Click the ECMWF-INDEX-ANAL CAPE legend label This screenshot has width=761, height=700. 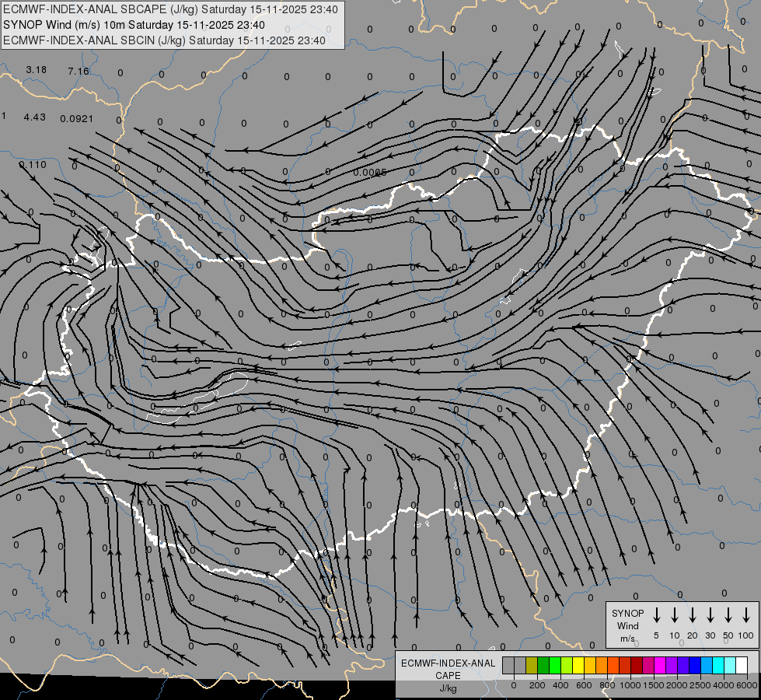(x=448, y=669)
